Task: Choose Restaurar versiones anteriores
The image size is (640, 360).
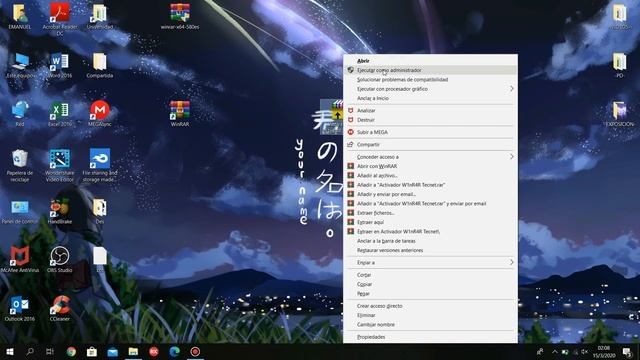Action: [x=431, y=251]
